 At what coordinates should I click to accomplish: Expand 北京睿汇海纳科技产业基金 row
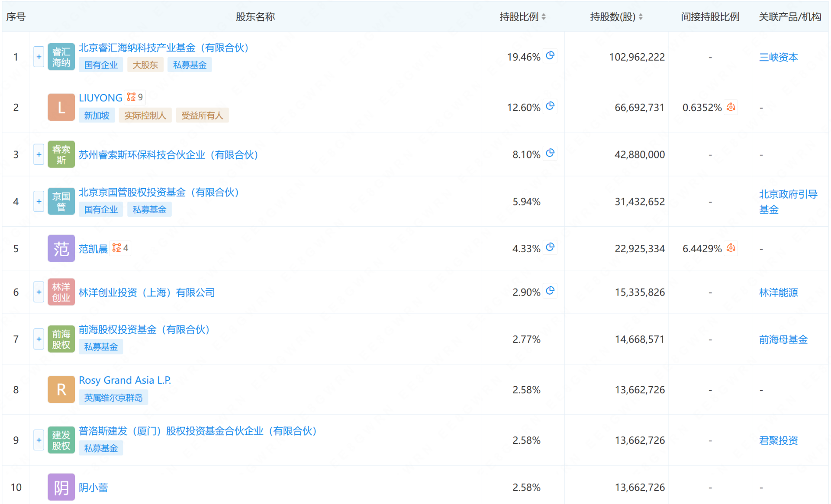39,57
